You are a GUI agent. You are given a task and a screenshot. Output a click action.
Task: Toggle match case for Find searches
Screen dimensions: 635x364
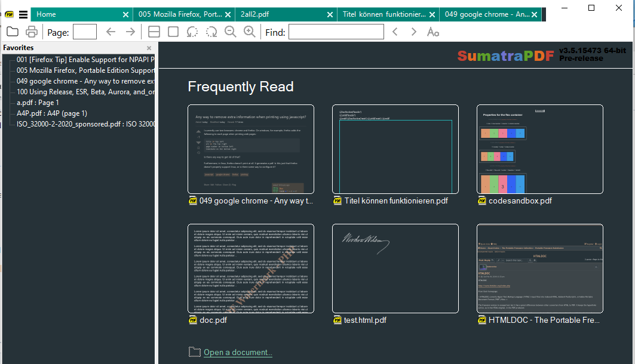(432, 32)
